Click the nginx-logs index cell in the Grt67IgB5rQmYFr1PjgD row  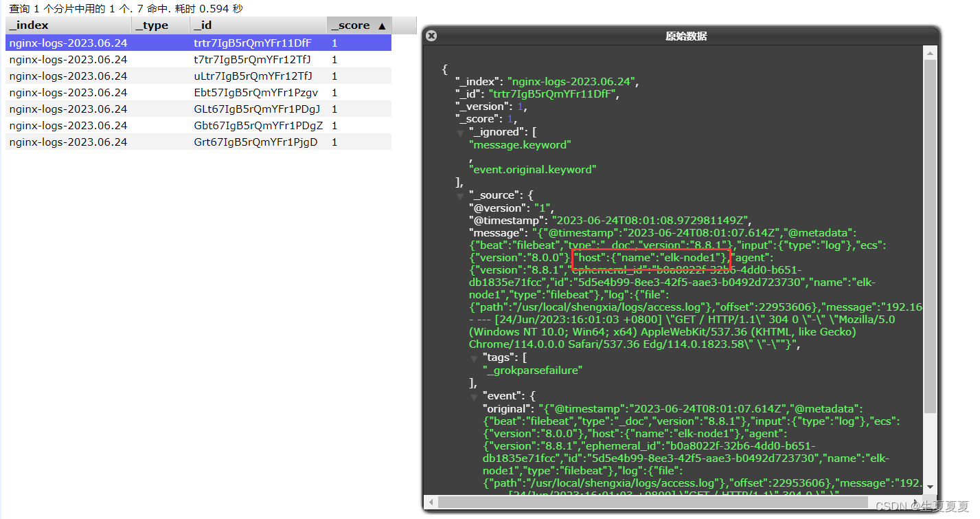[x=68, y=142]
